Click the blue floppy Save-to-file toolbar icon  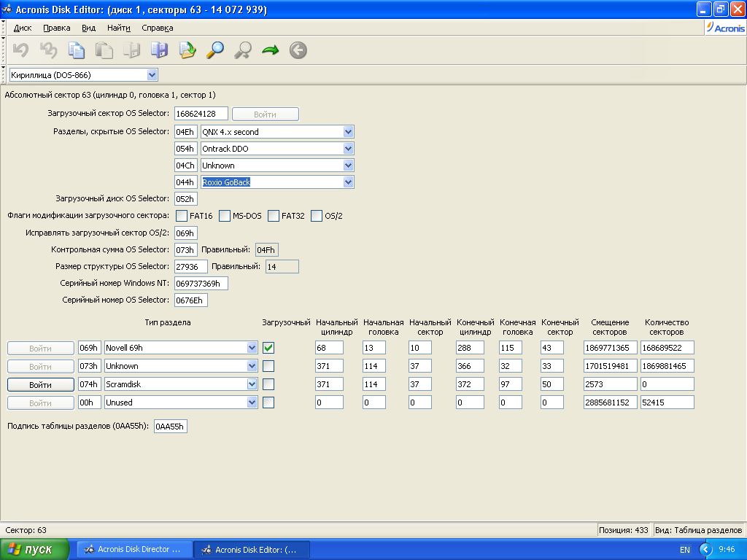(159, 50)
